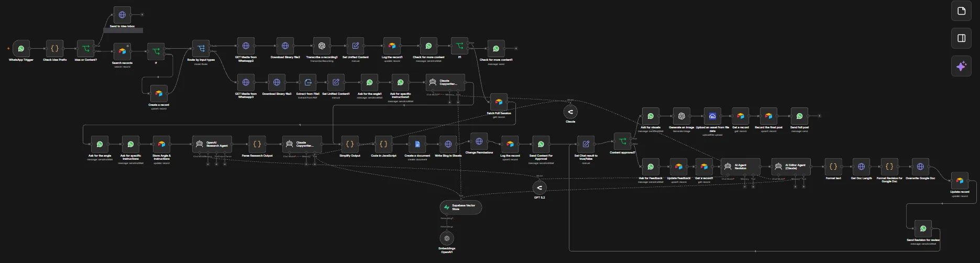Open the Log the record1 node
Image resolution: width=980 pixels, height=263 pixels.
point(392,46)
